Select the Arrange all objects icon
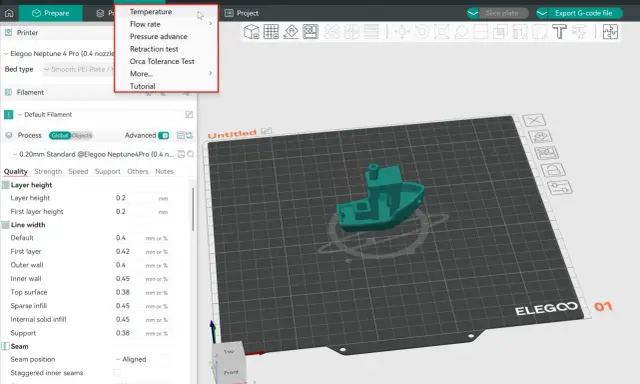The height and width of the screenshot is (384, 640). click(x=311, y=31)
